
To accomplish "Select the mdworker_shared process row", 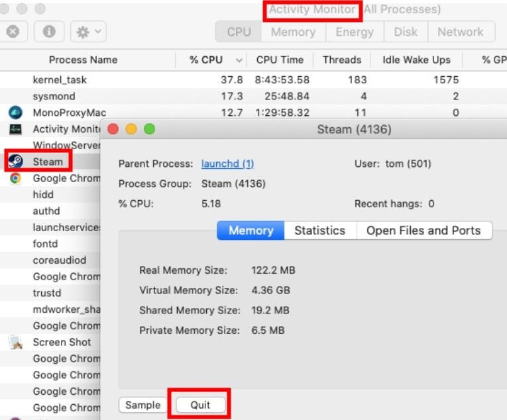I will tap(50, 309).
